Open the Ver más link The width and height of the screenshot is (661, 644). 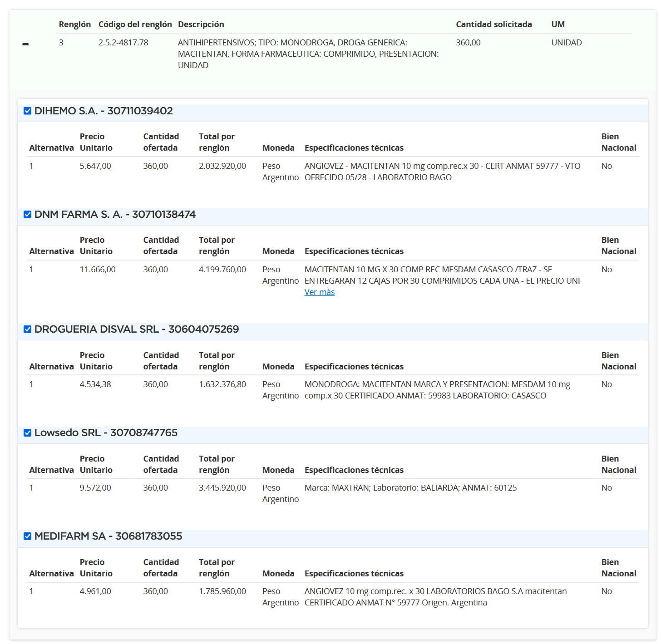click(320, 292)
